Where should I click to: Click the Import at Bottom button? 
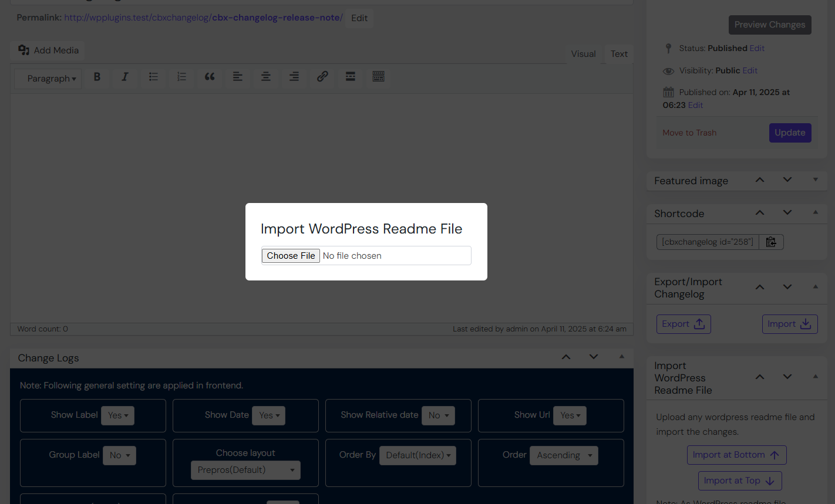736,455
